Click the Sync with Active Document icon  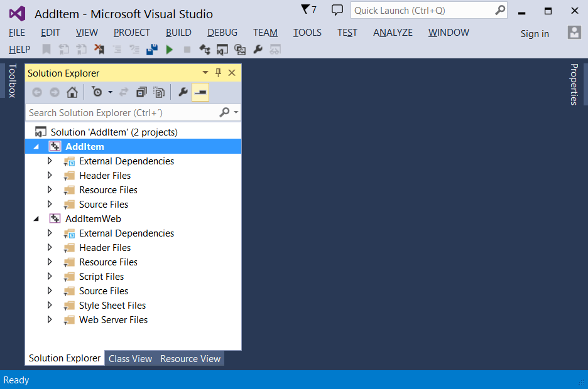click(x=124, y=92)
